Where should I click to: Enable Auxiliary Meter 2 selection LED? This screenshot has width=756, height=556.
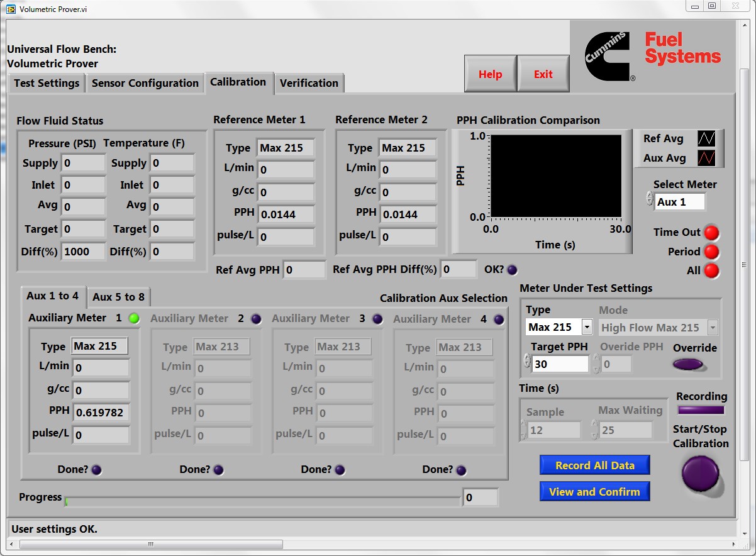click(256, 319)
